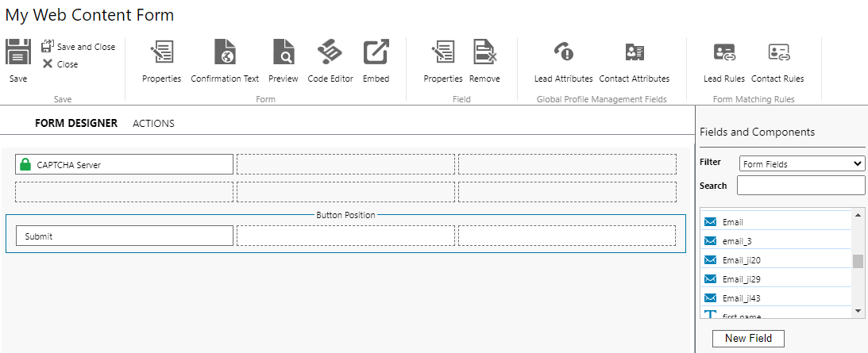Click envelope icon beside email_3
This screenshot has height=353, width=868.
tap(710, 240)
